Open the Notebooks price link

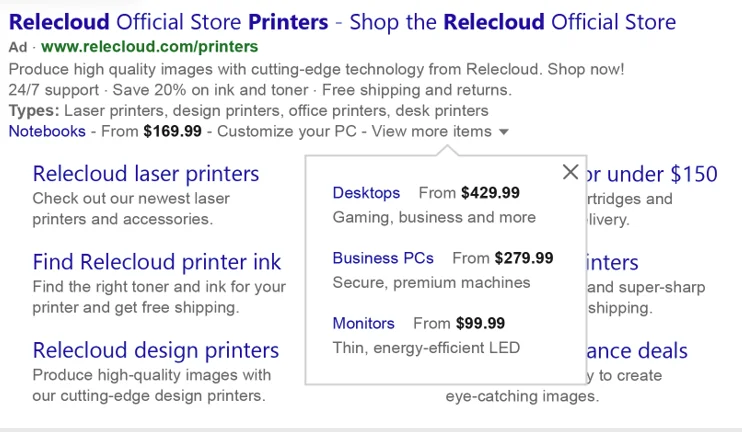pos(47,131)
